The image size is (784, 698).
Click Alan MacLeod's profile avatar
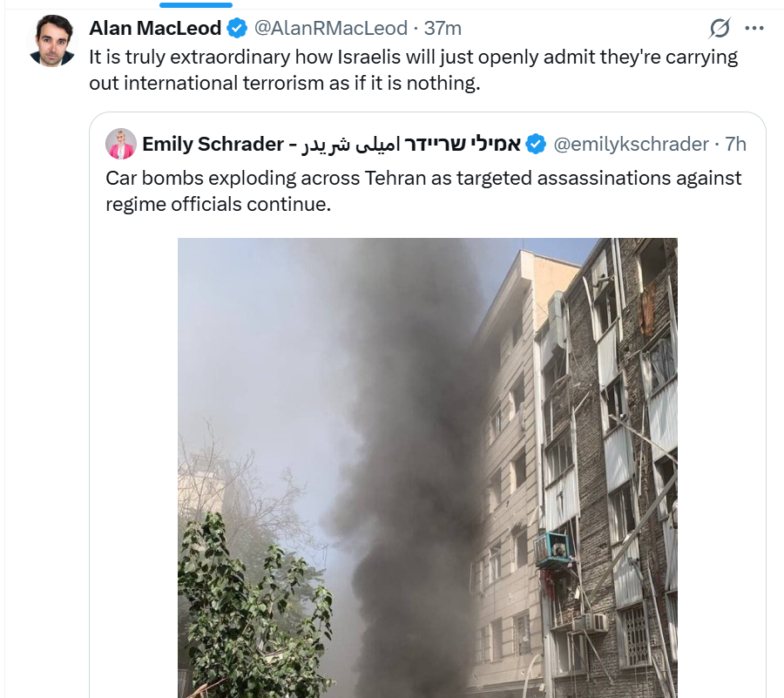(52, 41)
